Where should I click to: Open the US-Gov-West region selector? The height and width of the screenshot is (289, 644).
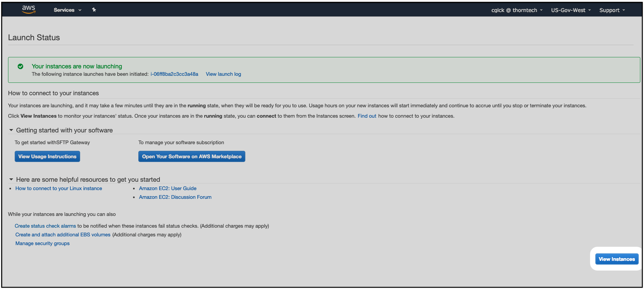pos(571,10)
